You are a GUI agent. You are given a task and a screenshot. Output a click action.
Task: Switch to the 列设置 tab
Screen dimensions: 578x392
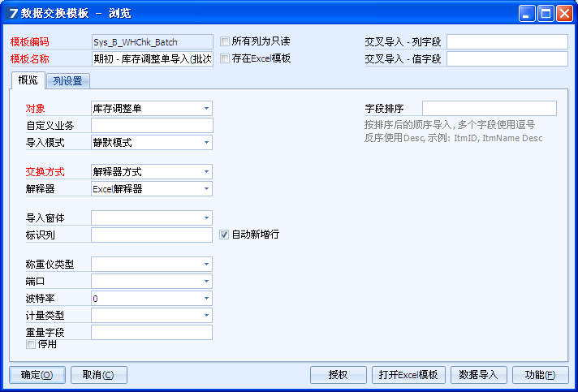pos(68,81)
